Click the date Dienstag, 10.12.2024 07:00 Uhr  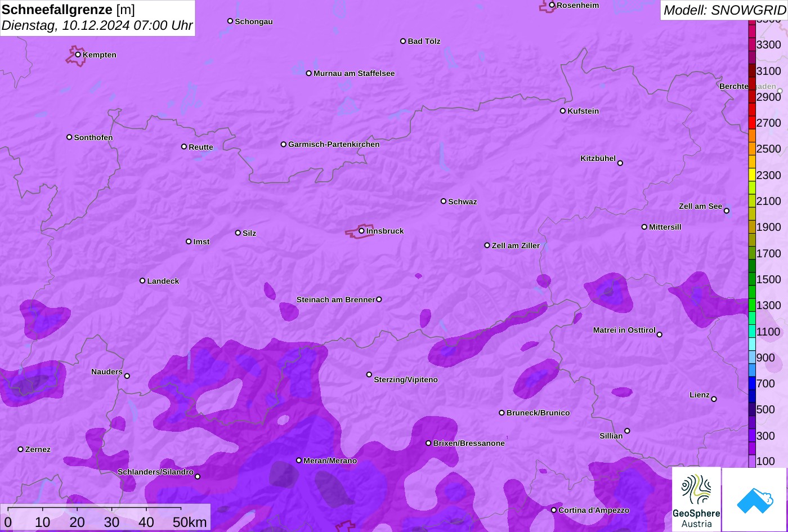point(97,25)
